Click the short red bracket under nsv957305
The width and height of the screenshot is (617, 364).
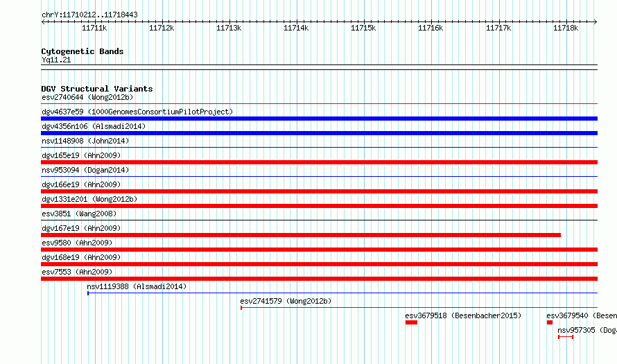coord(566,337)
